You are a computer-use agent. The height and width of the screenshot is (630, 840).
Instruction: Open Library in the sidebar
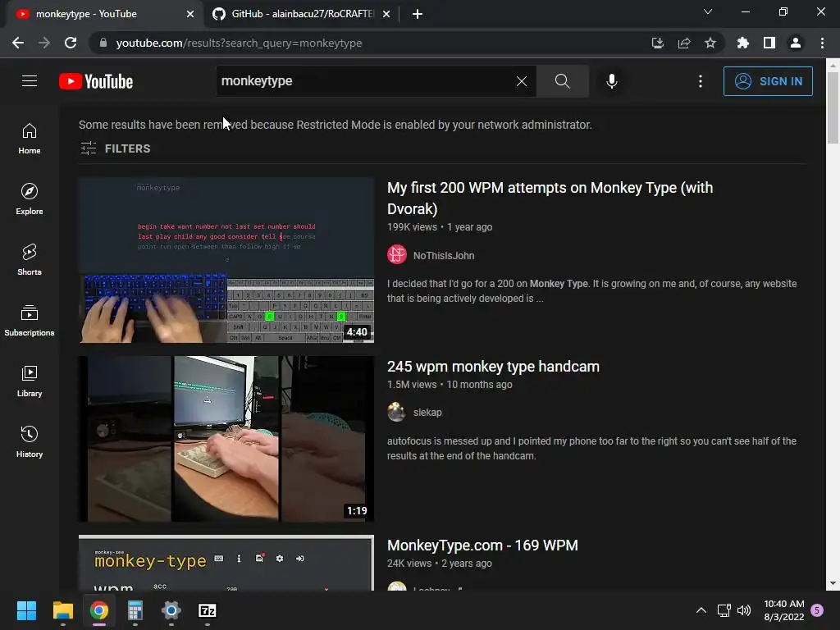30,381
